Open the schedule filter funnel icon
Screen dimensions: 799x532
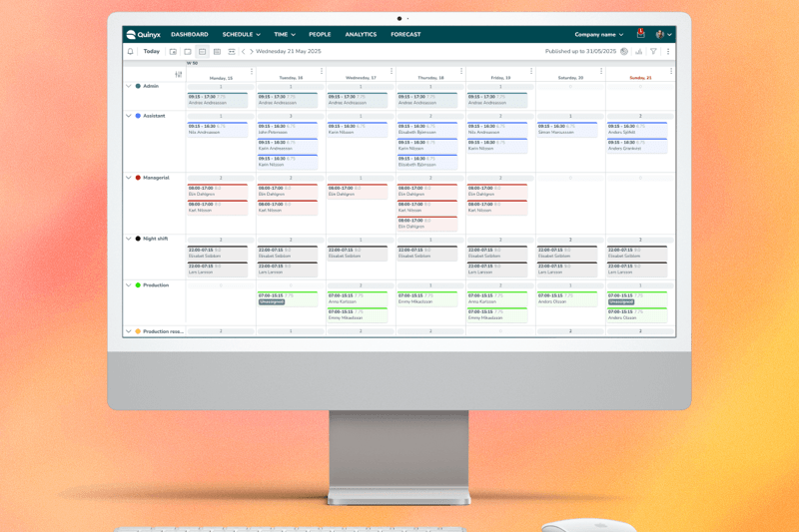point(653,51)
